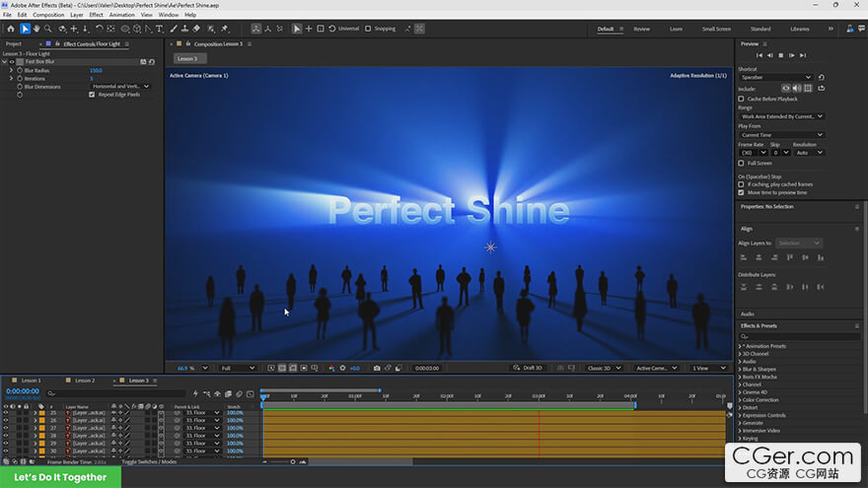Select the Hand tool in the toolbar
The height and width of the screenshot is (488, 868).
click(36, 29)
